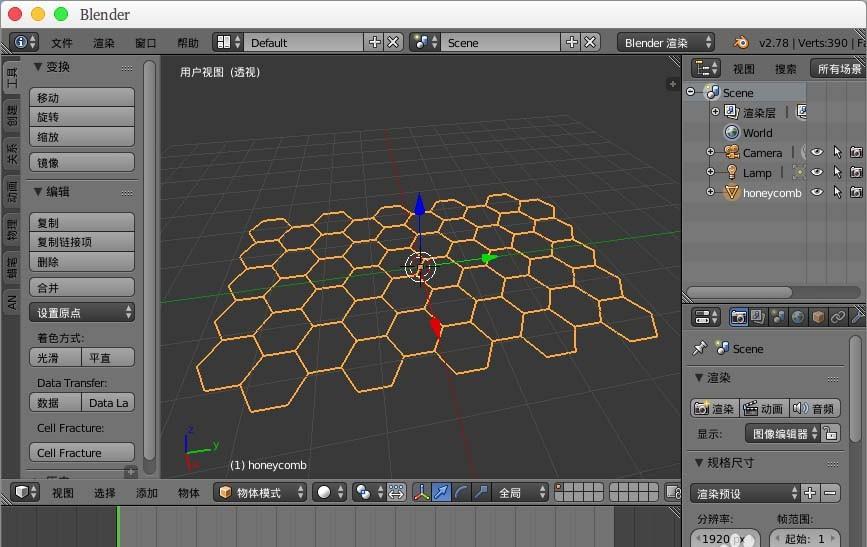Click the Blender logo icon in header
The width and height of the screenshot is (867, 547).
point(741,42)
